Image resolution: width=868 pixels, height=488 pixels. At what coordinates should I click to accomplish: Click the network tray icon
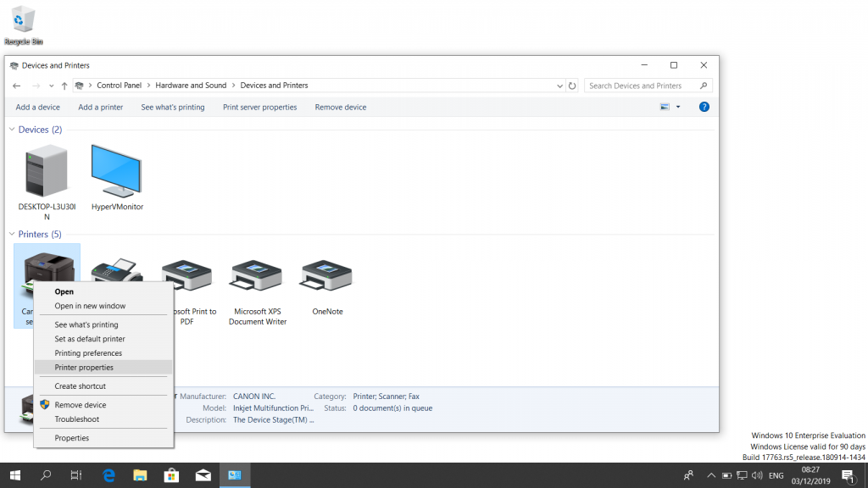[x=742, y=475]
